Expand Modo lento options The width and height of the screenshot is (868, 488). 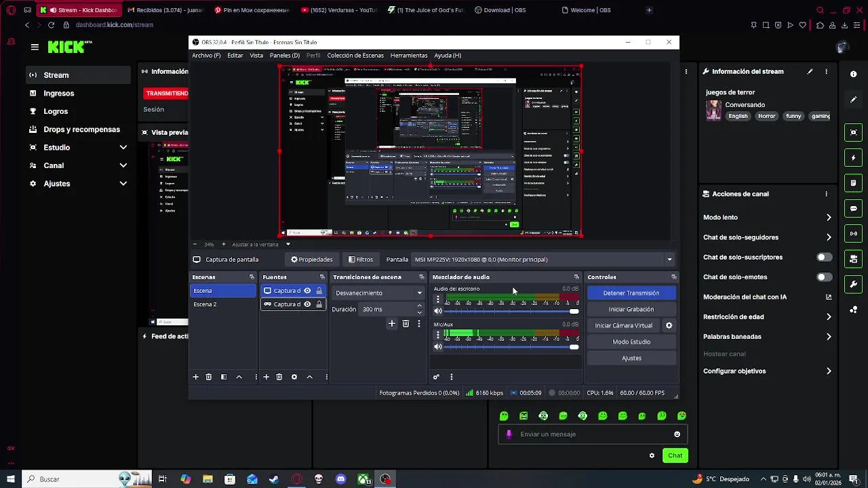point(829,218)
